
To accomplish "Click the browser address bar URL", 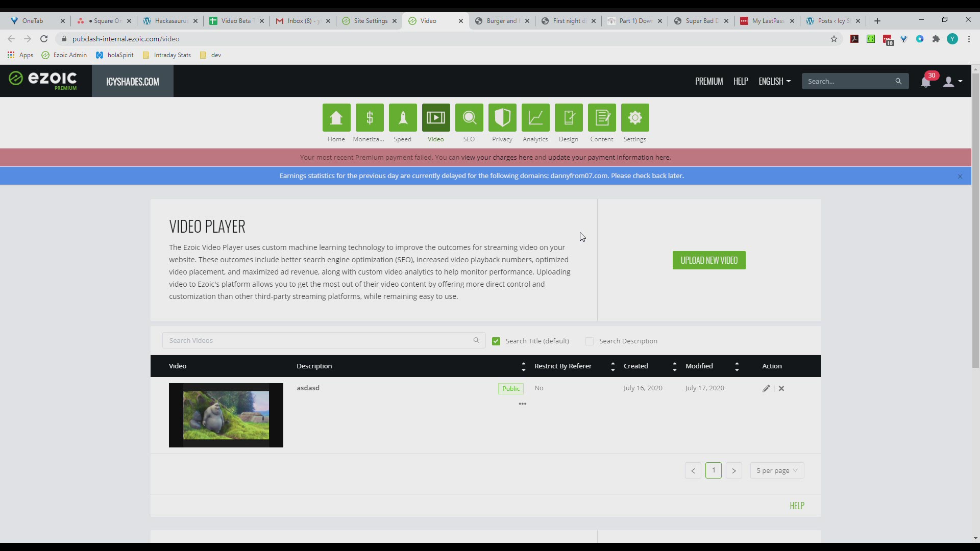I will coord(126,39).
